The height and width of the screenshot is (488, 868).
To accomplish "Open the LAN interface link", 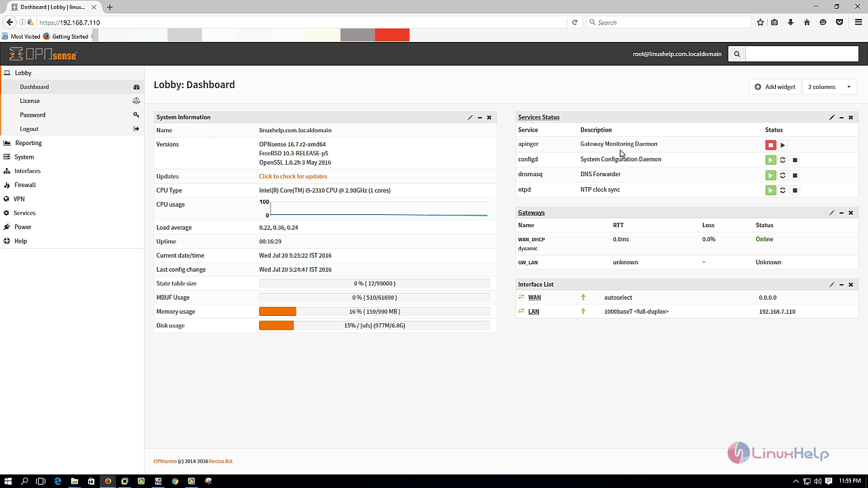I will [x=534, y=312].
